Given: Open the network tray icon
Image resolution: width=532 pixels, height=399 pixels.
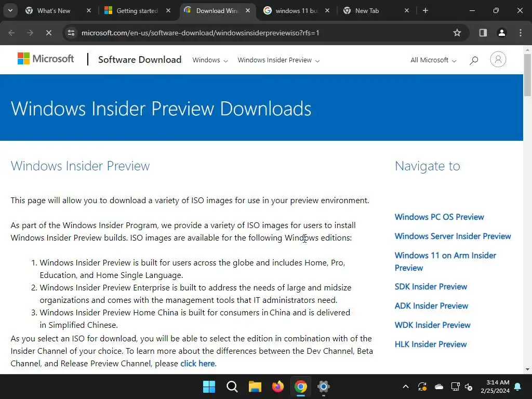Looking at the screenshot, I should coord(455,387).
